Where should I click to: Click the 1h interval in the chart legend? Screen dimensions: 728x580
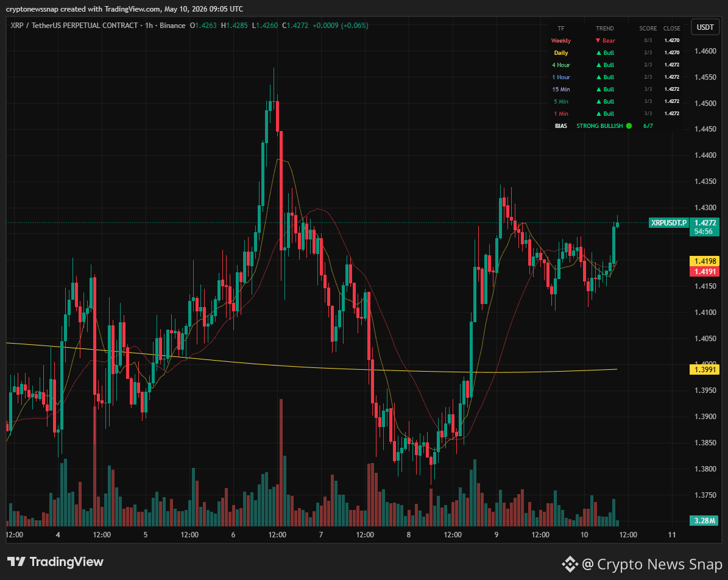[149, 26]
